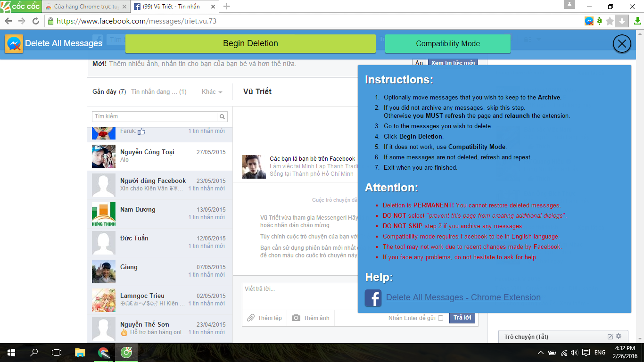Open Windows taskbar search

tap(34, 352)
